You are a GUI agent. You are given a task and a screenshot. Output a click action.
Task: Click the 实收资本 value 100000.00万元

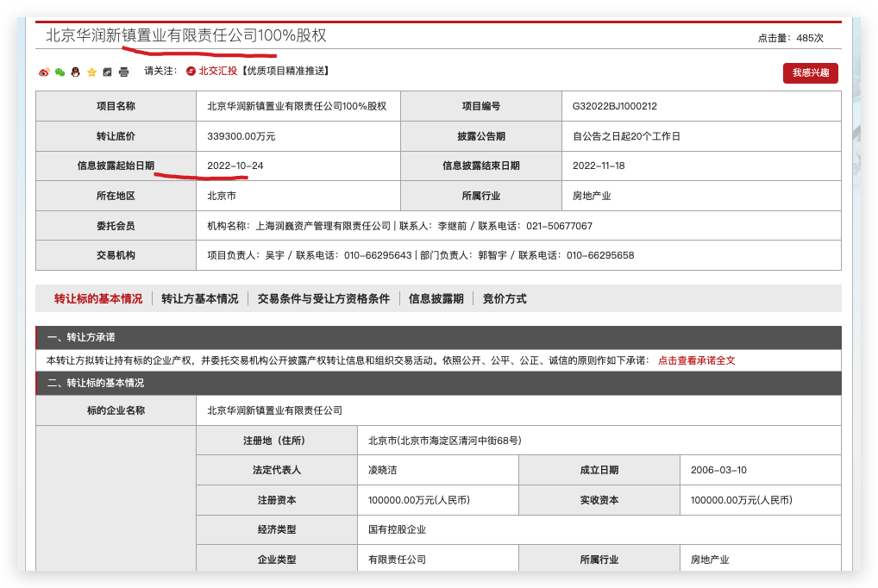(x=742, y=500)
